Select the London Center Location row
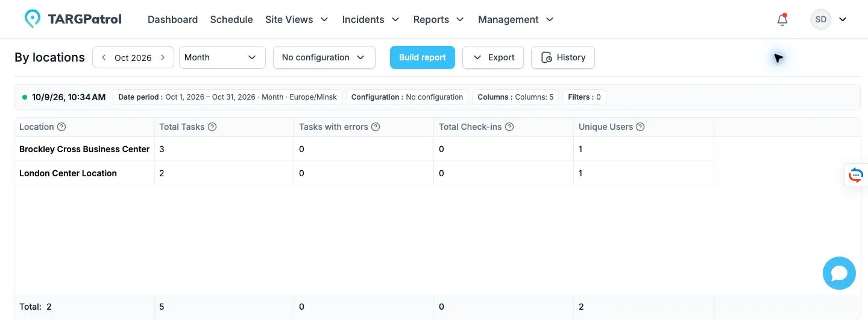Viewport: 868px width, 326px height. [x=364, y=173]
